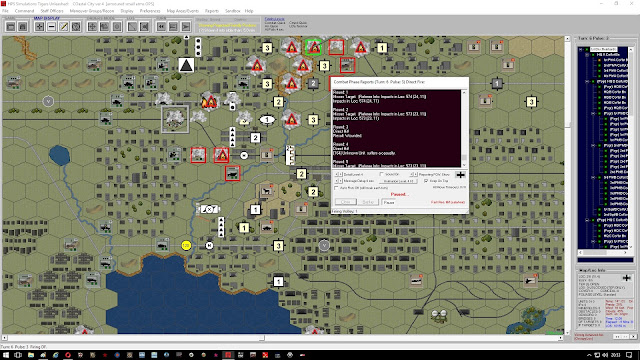
Task: Click crosshair icon in Map/Loc Info panel
Action: tap(627, 278)
